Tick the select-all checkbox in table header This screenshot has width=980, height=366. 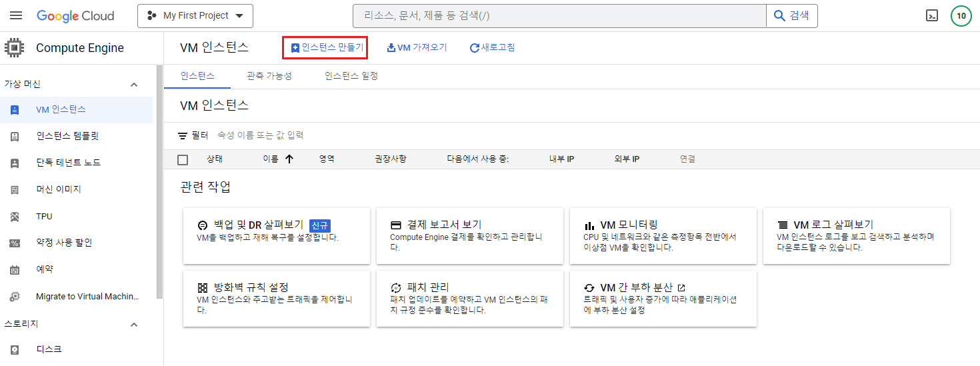tap(183, 159)
